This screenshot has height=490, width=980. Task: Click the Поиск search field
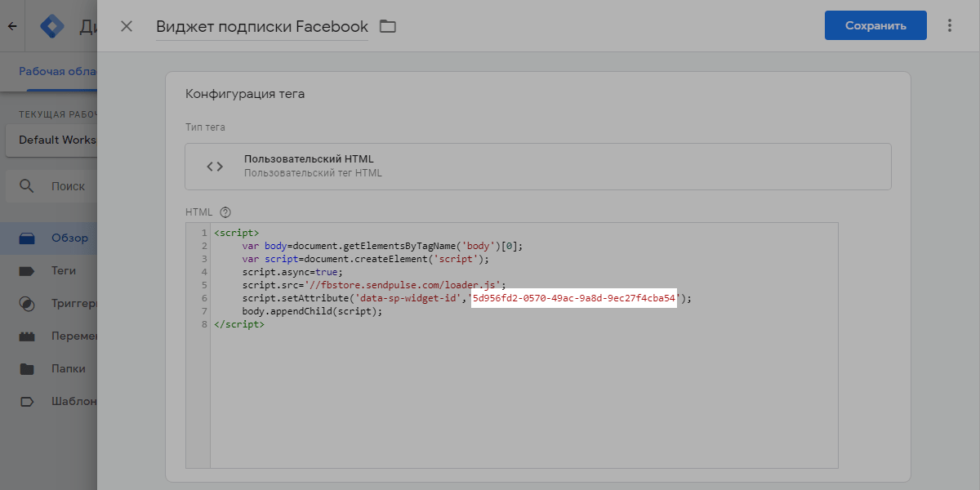click(51, 186)
